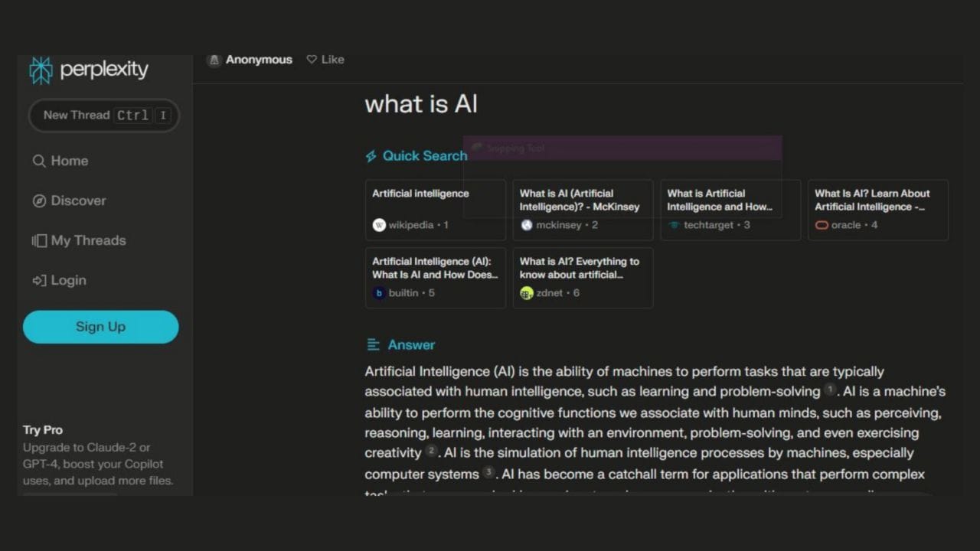The image size is (980, 551).
Task: Open the Builtin "Artificial Intelligence (AI)" card
Action: [435, 269]
